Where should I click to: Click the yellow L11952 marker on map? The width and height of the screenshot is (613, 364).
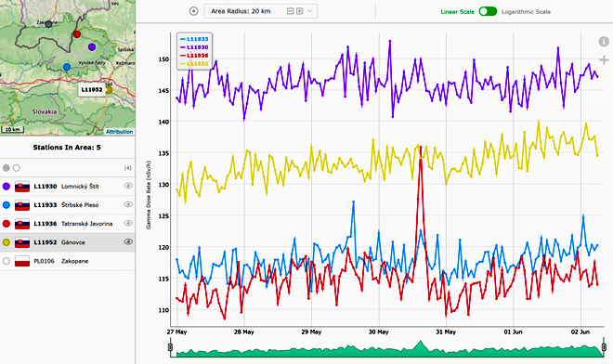click(109, 89)
